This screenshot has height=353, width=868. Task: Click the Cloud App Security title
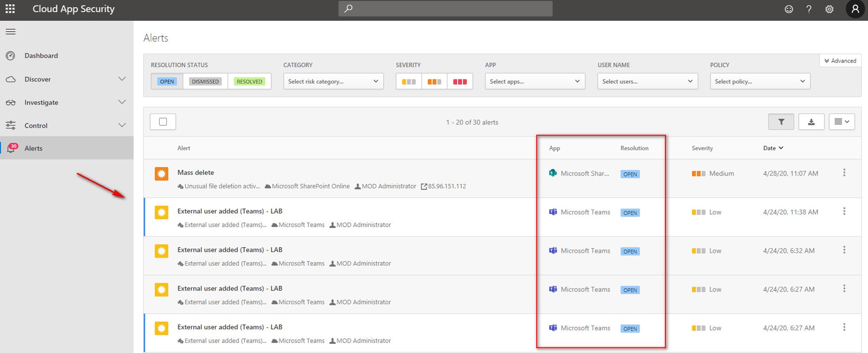coord(74,9)
